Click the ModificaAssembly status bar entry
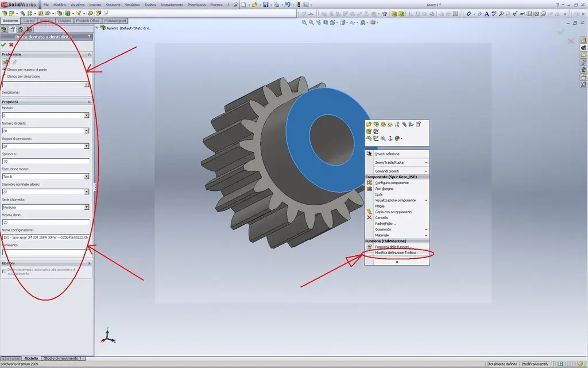This screenshot has width=588, height=368. [x=535, y=364]
